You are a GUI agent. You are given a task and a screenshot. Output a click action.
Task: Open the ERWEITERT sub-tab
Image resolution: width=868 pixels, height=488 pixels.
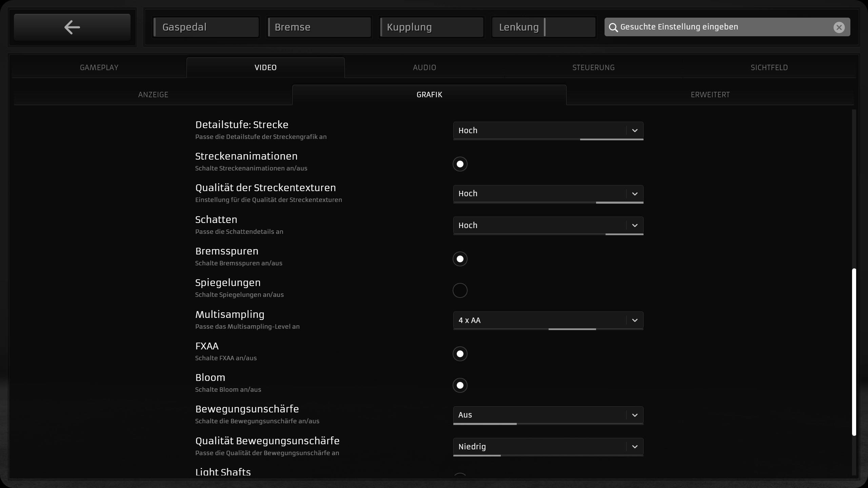tap(710, 95)
